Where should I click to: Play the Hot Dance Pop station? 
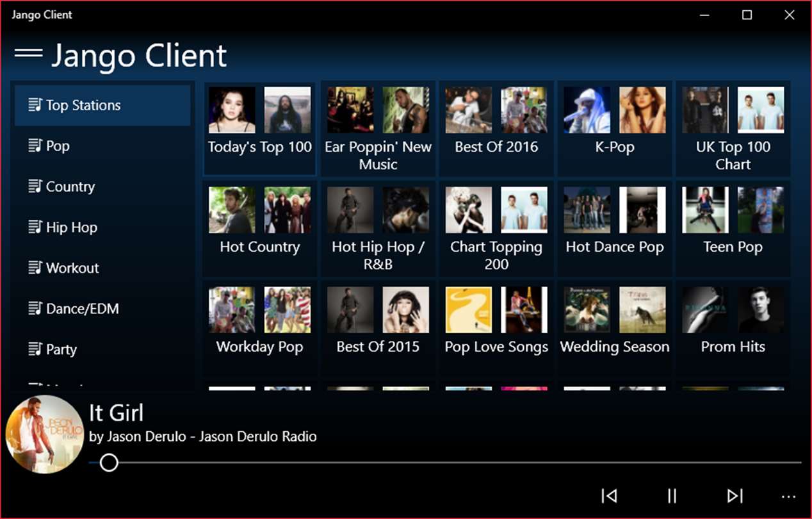coord(615,229)
